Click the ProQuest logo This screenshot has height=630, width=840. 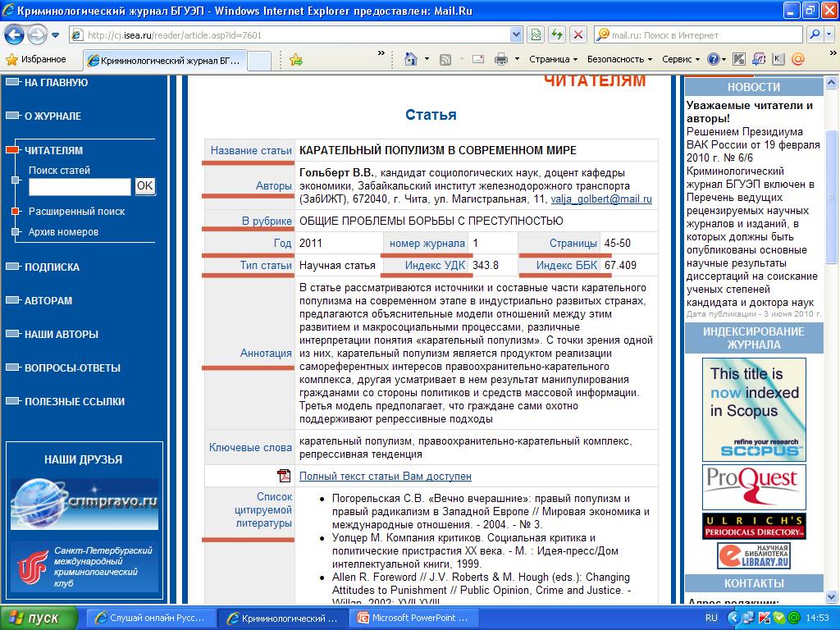click(754, 487)
